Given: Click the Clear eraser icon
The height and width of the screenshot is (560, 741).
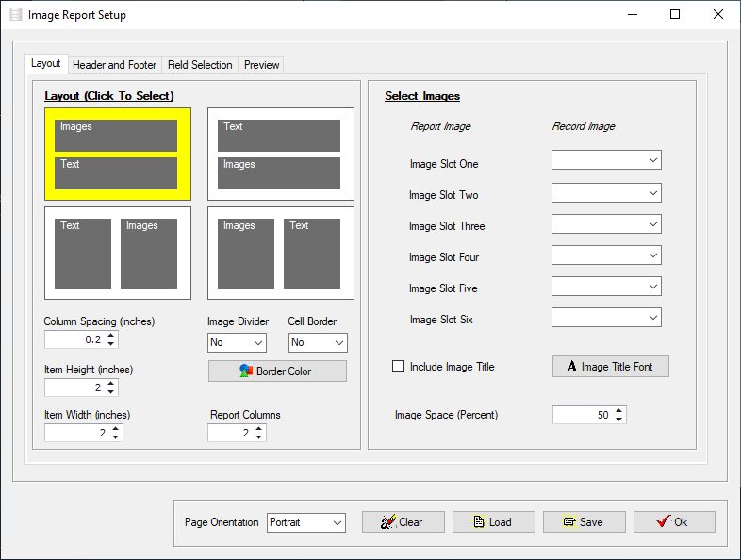Looking at the screenshot, I should coord(388,521).
